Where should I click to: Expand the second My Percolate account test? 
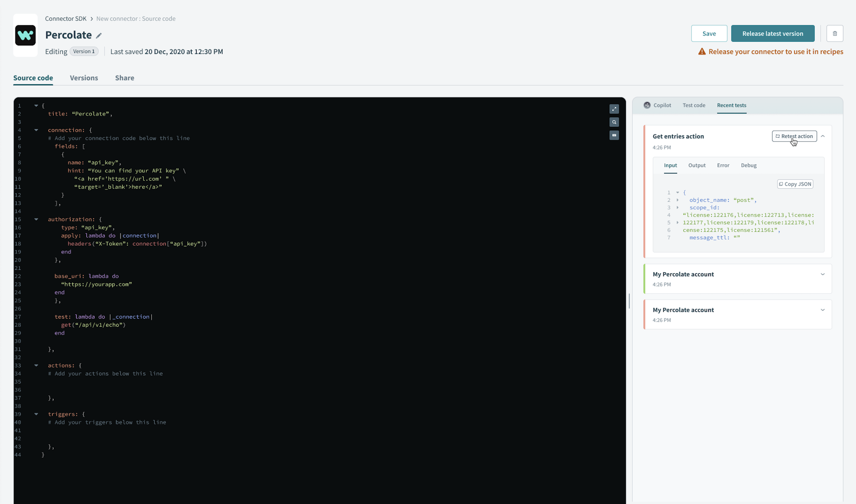point(822,310)
